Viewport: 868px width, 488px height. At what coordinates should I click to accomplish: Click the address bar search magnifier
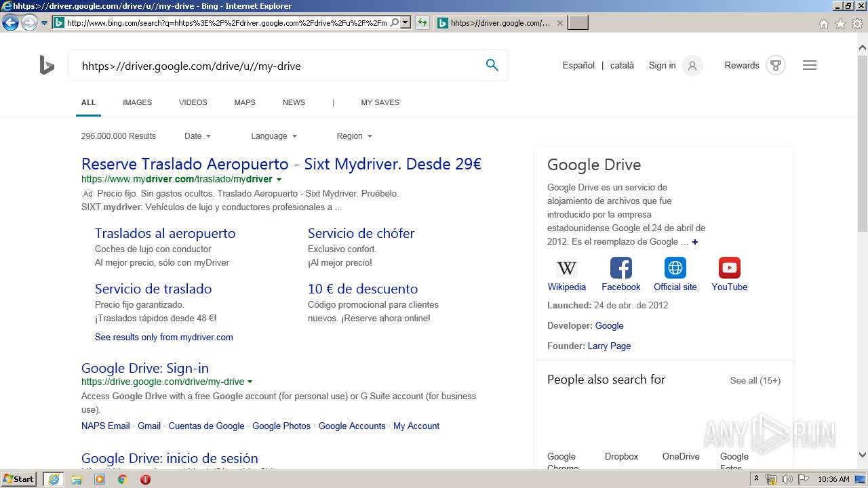point(395,23)
